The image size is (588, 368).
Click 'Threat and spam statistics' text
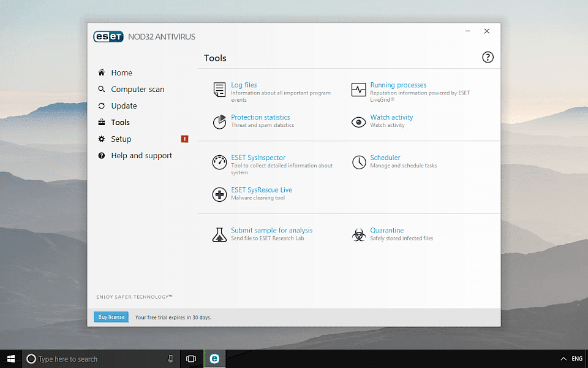pos(263,125)
